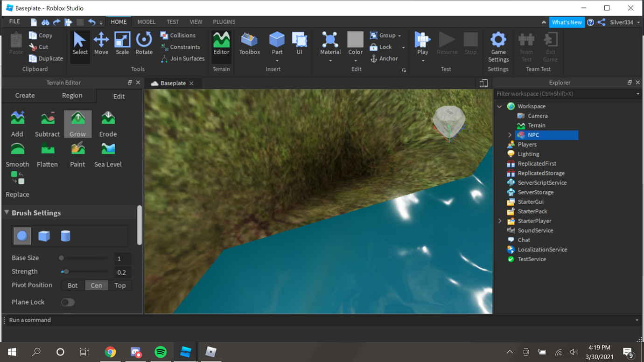Screen dimensions: 644x362
Task: Open the Part dropdown arrow
Action: point(277,61)
